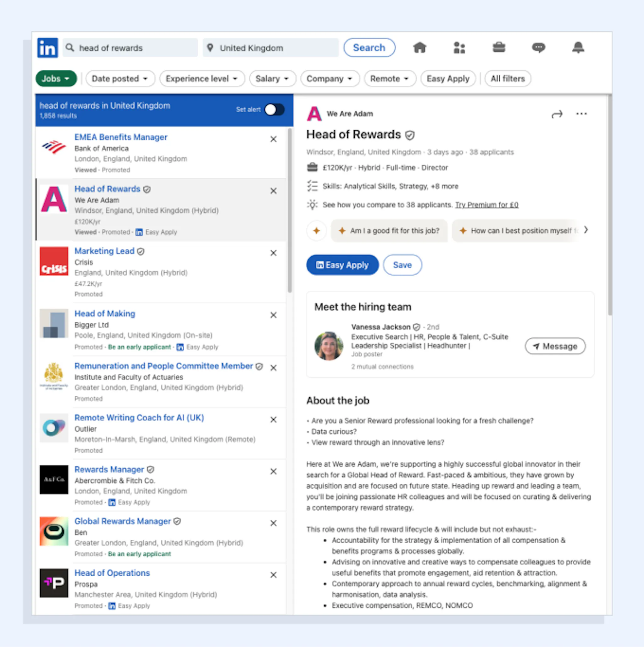644x647 pixels.
Task: Open the green Jobs category dropdown
Action: point(56,79)
